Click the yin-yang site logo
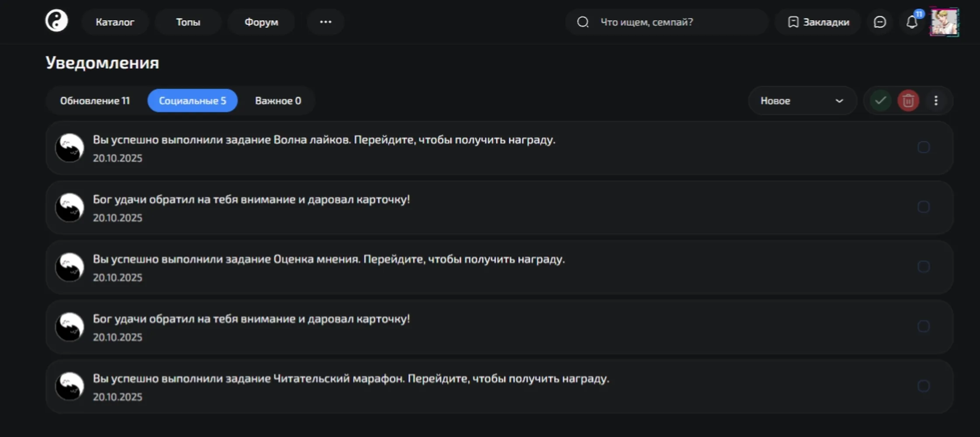Screen dimensions: 980x437 pos(57,21)
